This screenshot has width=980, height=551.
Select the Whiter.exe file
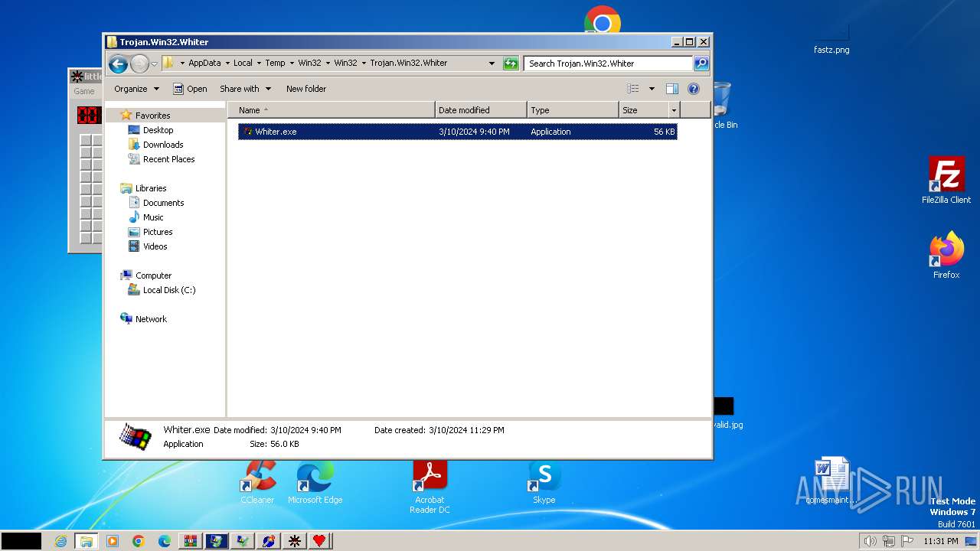pyautogui.click(x=457, y=132)
